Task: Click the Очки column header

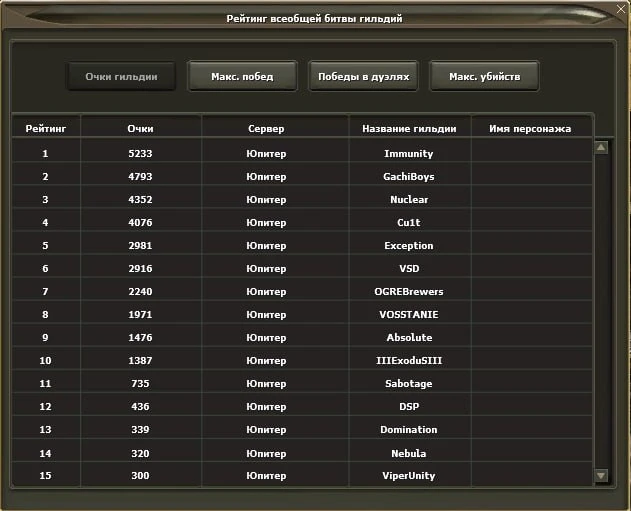Action: pos(140,128)
